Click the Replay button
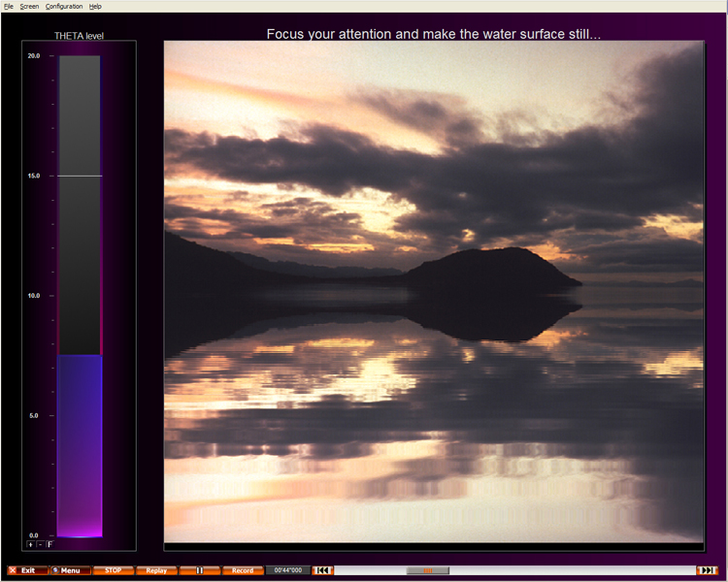Image resolution: width=728 pixels, height=582 pixels. (x=156, y=570)
